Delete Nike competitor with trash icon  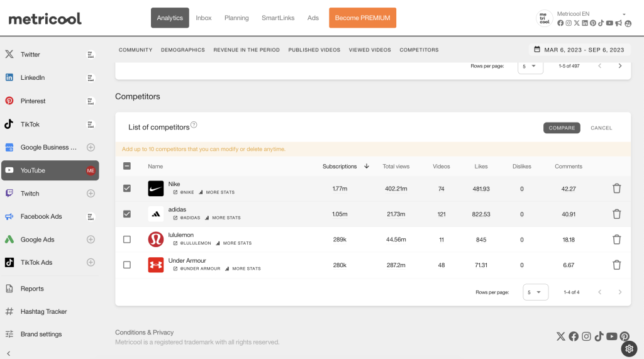pyautogui.click(x=616, y=189)
